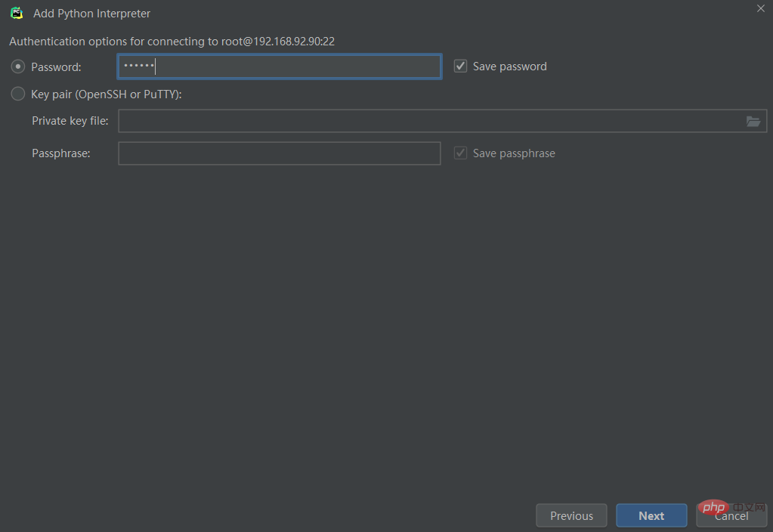This screenshot has height=532, width=773.
Task: Select the Password radio button
Action: [18, 66]
